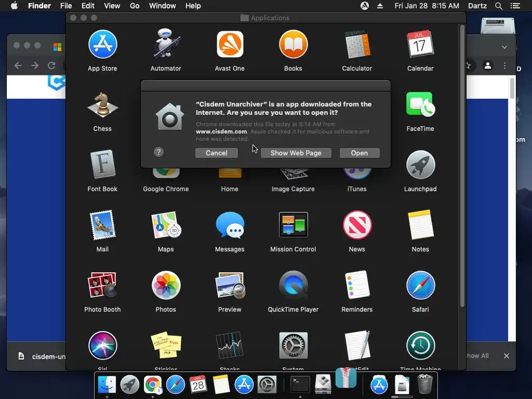Click the Applications window vertical scrollbar
Viewport: 532px width, 399px height.
point(462,166)
